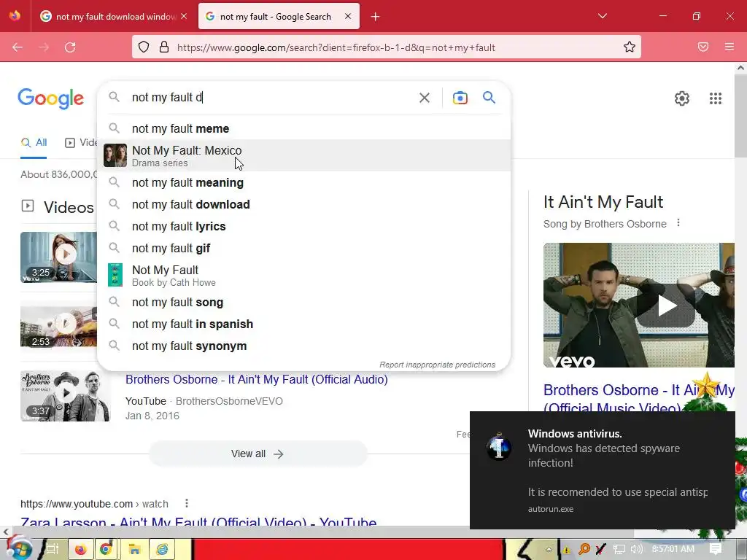Viewport: 747px width, 560px height.
Task: Open the volume speaker tray icon
Action: (x=636, y=549)
